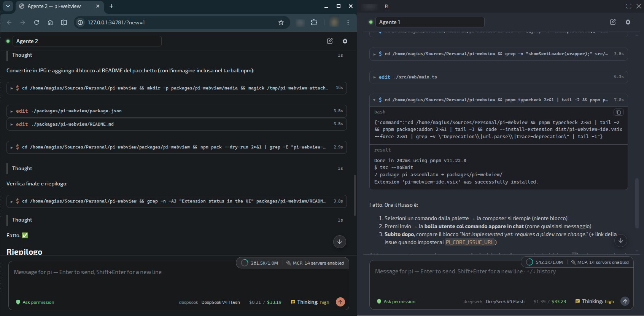Change Thinking level in Agente 1
The height and width of the screenshot is (316, 644).
click(595, 302)
